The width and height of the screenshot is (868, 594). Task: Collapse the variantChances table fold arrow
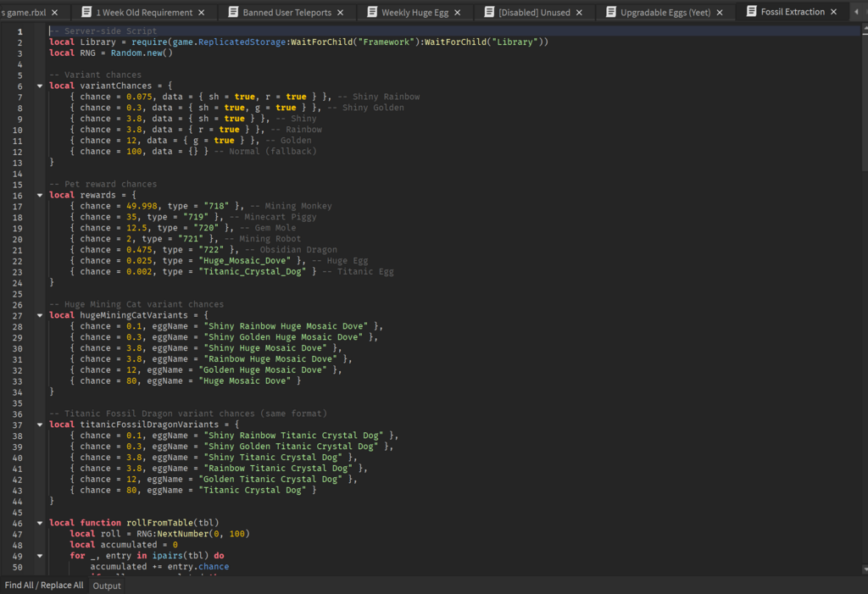coord(40,86)
